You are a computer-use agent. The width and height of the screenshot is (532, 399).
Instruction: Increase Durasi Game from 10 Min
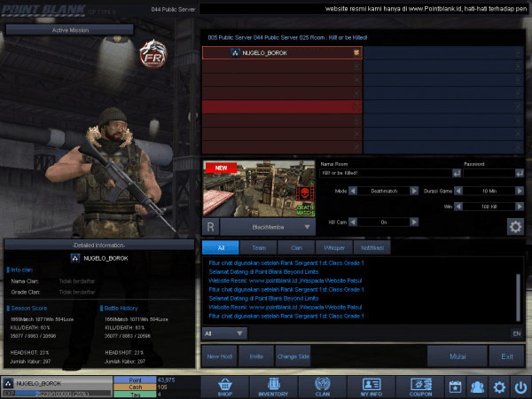520,191
